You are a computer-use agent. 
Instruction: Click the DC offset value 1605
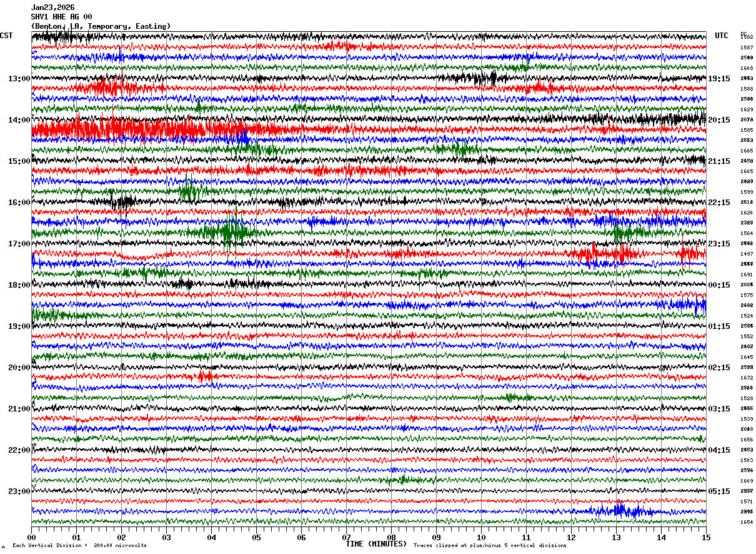pyautogui.click(x=747, y=171)
